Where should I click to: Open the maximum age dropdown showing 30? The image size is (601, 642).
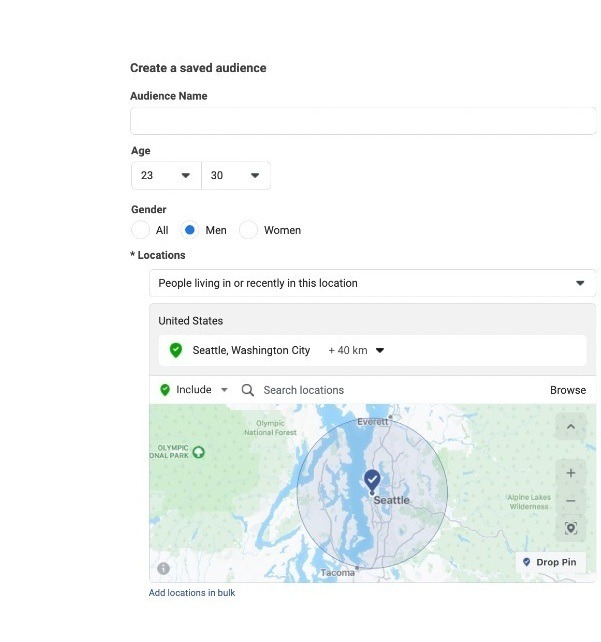[236, 176]
